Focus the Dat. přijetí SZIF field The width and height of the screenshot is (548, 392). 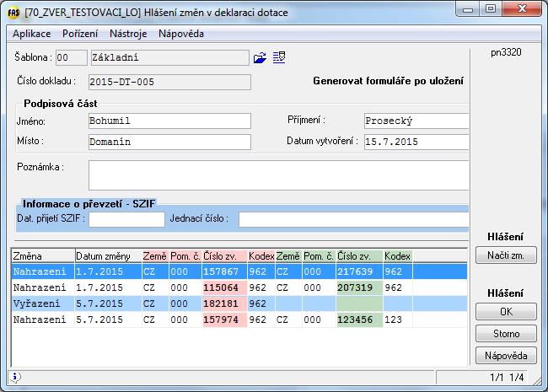pos(126,219)
